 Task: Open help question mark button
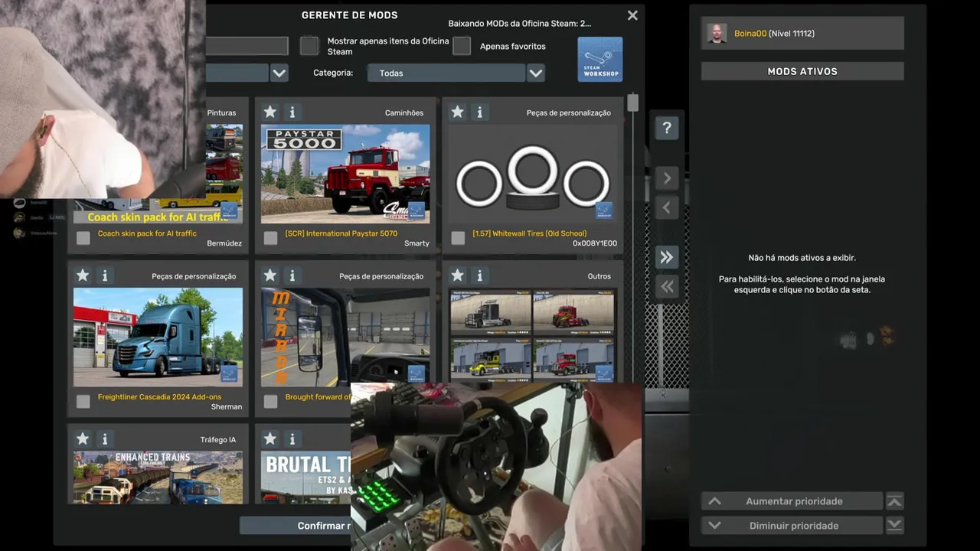click(667, 128)
